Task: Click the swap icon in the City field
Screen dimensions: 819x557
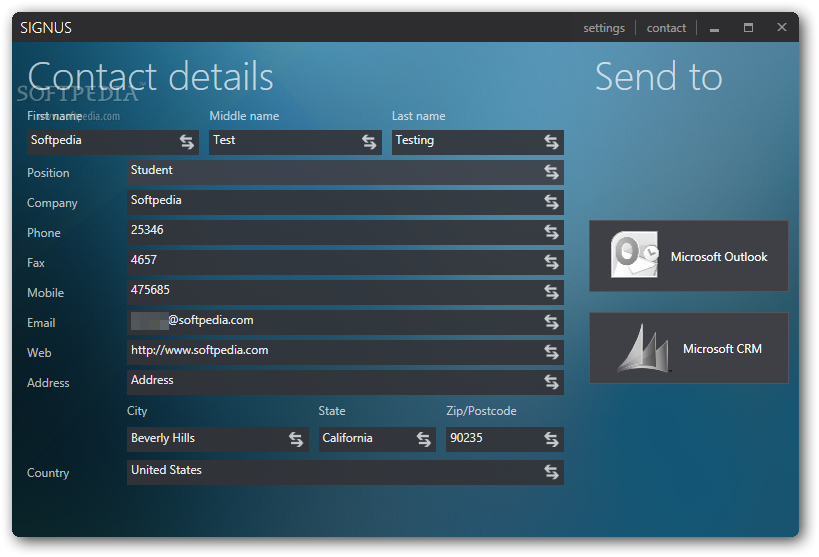Action: pos(296,439)
